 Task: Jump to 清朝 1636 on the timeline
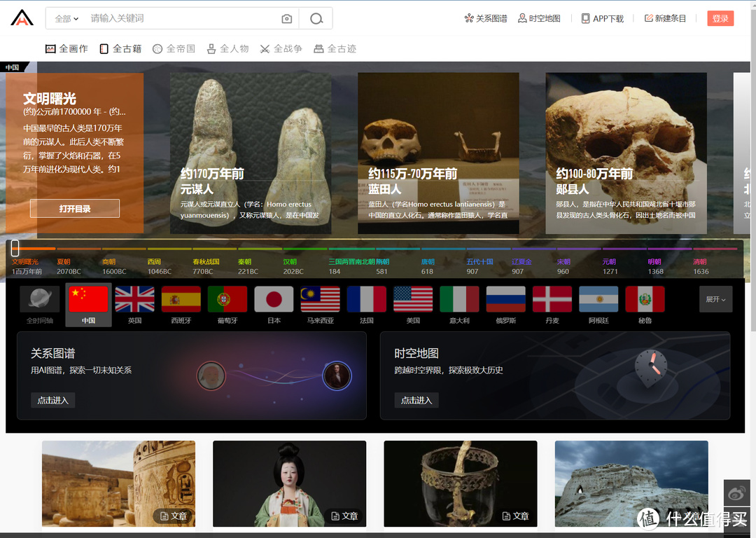tap(701, 266)
